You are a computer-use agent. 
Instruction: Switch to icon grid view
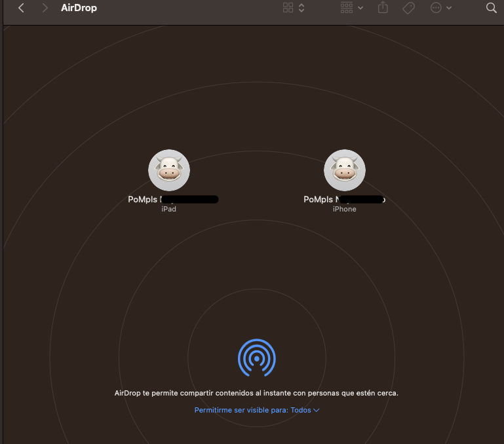[288, 8]
